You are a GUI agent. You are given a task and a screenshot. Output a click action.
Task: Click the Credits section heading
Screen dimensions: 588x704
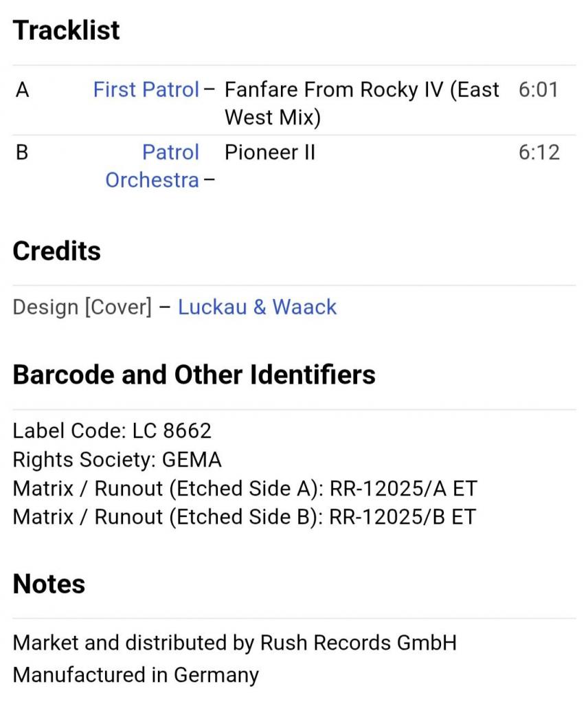click(x=56, y=250)
